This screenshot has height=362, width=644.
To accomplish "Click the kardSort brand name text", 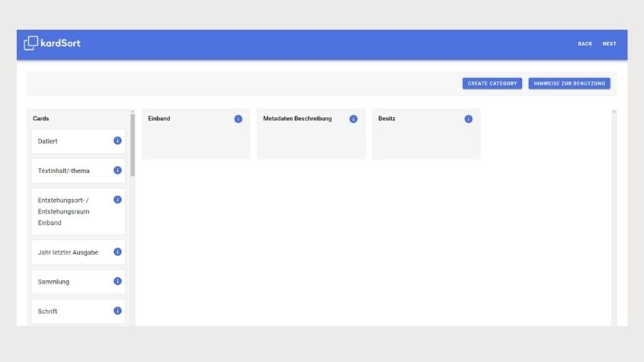I will pos(60,43).
